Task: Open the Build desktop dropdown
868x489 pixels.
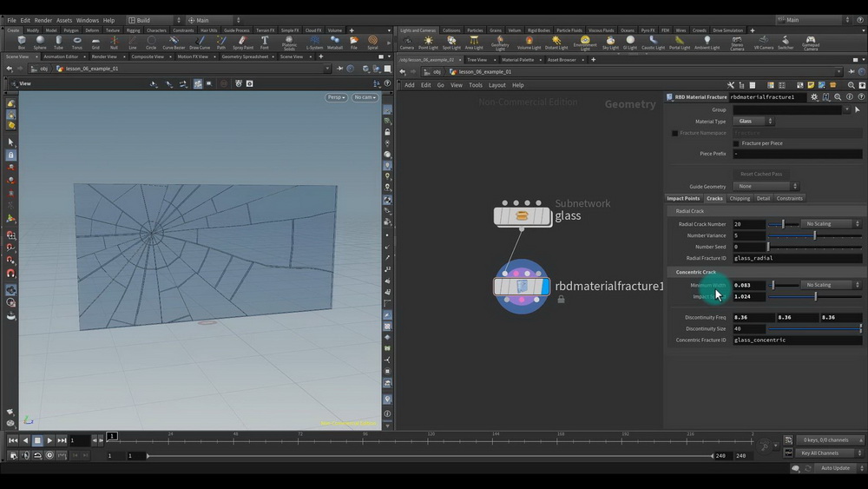Action: pos(155,21)
